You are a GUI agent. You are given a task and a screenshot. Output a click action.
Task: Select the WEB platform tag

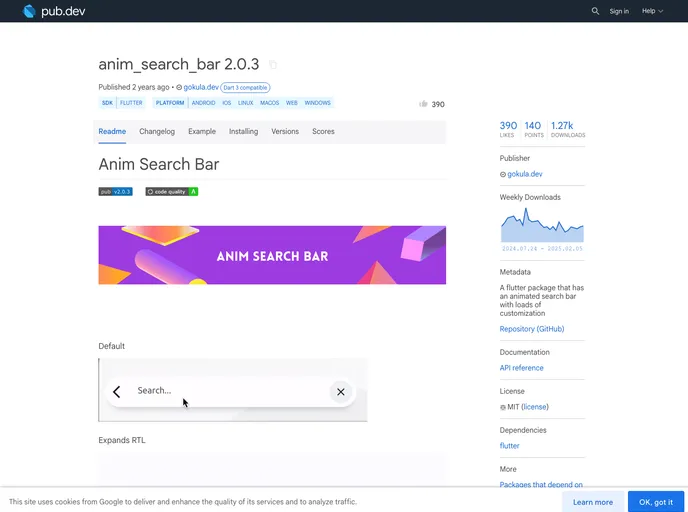click(x=291, y=103)
